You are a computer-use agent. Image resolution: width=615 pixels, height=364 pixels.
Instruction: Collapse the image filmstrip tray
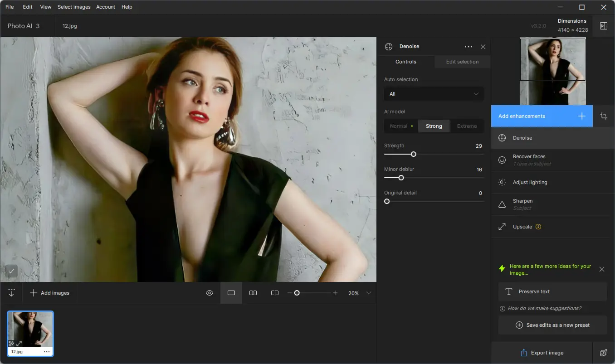(x=11, y=293)
